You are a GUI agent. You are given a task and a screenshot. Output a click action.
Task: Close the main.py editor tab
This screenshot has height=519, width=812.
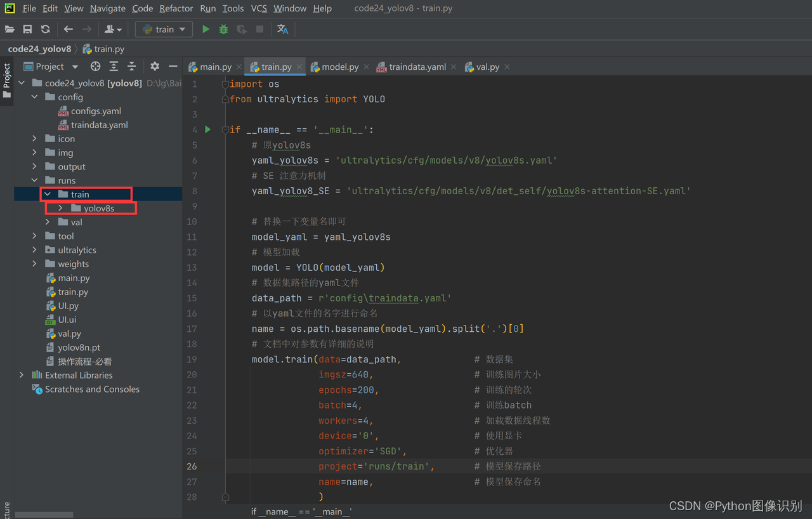(239, 67)
